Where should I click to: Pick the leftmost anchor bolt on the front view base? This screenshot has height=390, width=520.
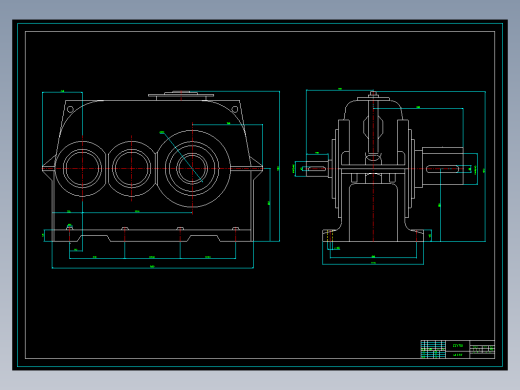coord(70,228)
